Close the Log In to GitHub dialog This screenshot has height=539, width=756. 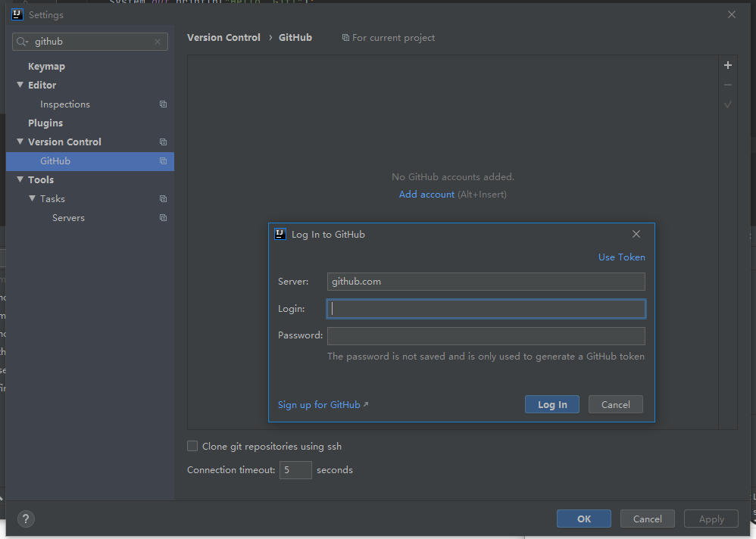point(636,234)
